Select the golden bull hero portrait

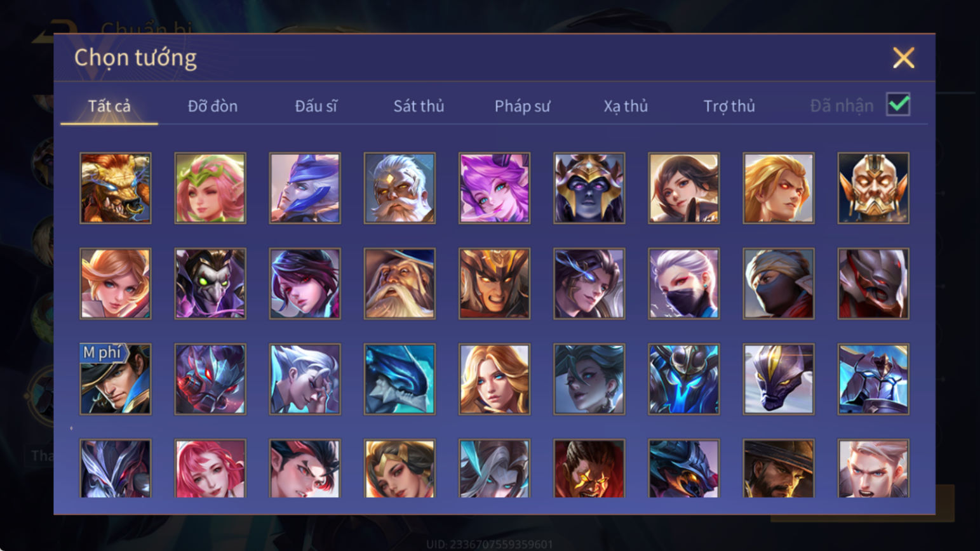coord(115,188)
